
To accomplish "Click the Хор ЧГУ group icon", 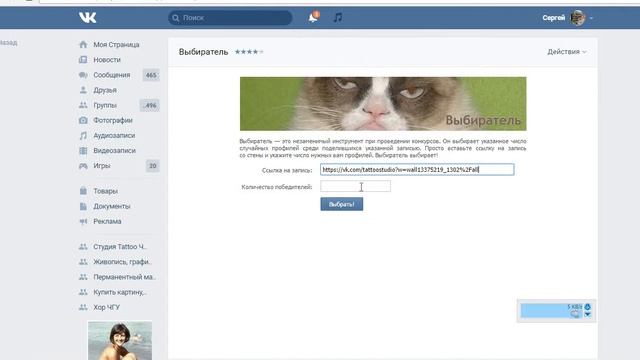I will 83,307.
